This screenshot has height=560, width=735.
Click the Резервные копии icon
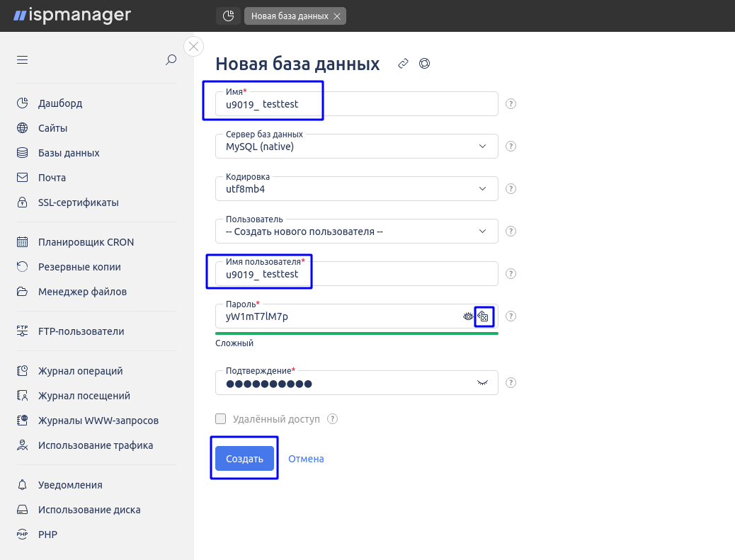tap(22, 267)
